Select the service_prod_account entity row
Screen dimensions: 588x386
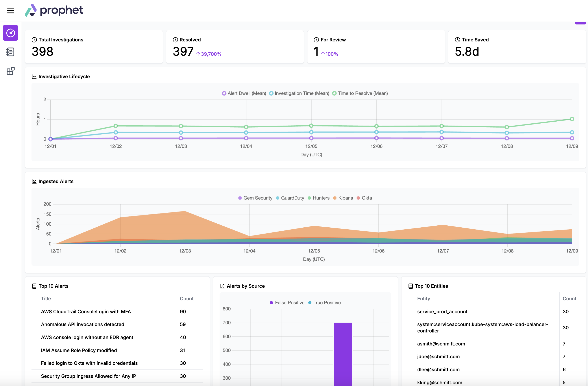[442, 312]
